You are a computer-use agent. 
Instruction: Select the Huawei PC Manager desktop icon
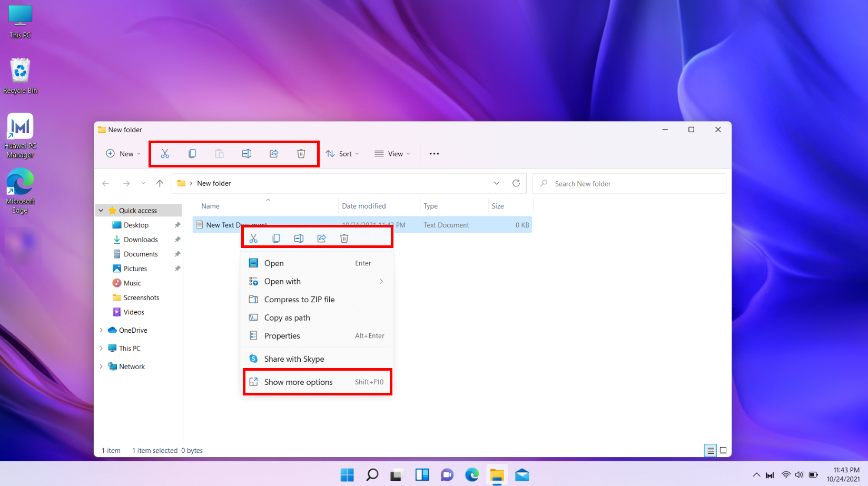[x=20, y=136]
